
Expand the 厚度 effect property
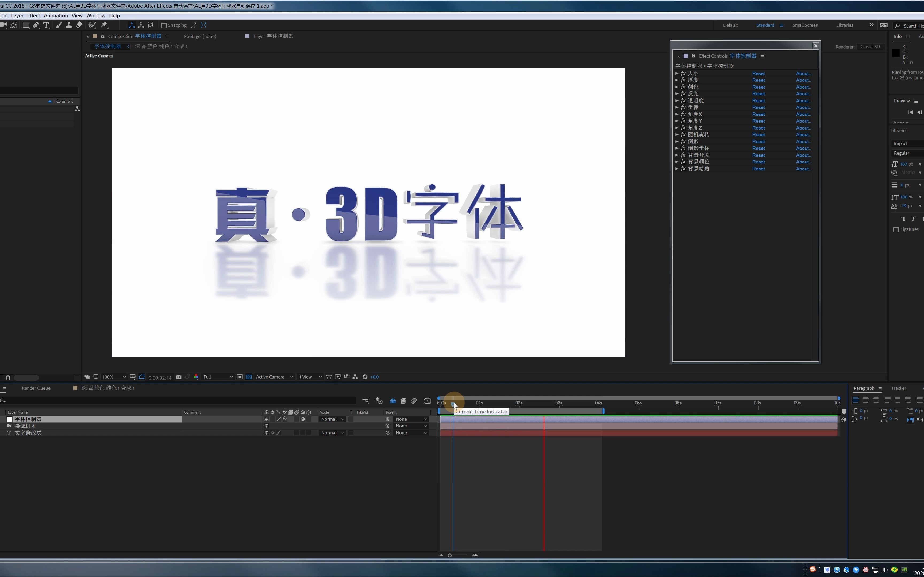point(677,80)
